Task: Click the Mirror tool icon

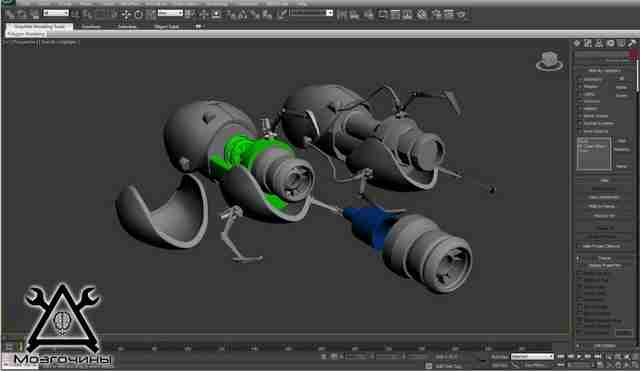Action: coord(342,15)
